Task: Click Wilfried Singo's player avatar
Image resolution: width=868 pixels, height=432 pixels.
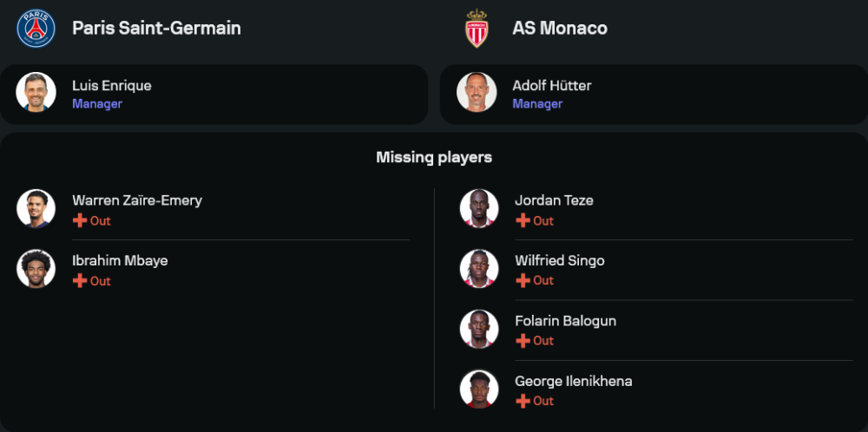Action: 479,269
